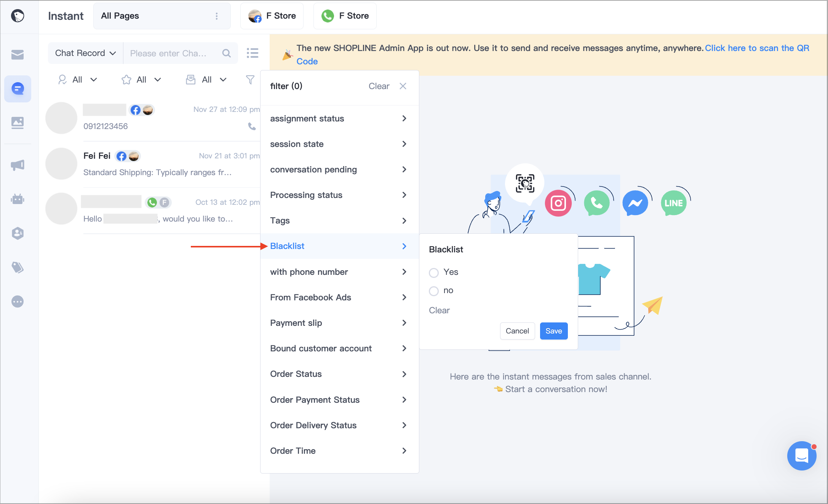This screenshot has height=504, width=828.
Task: Open the support chat bubble widget
Action: tap(802, 456)
